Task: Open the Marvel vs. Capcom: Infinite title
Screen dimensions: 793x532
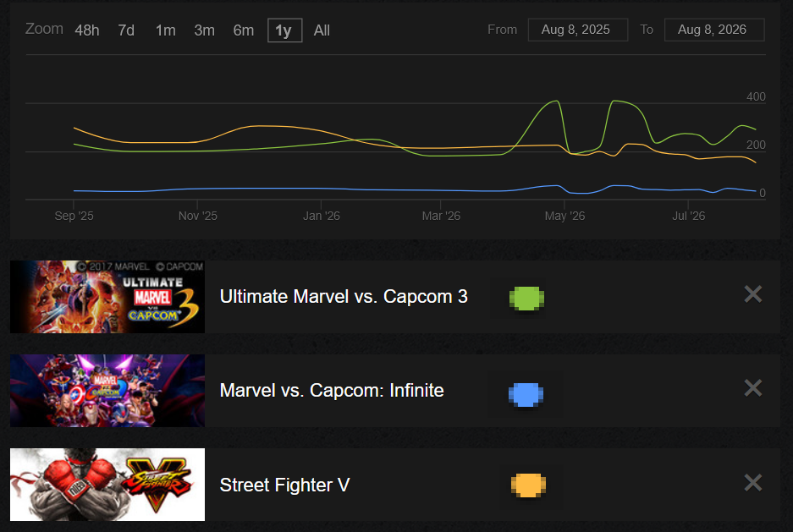Action: (x=332, y=391)
